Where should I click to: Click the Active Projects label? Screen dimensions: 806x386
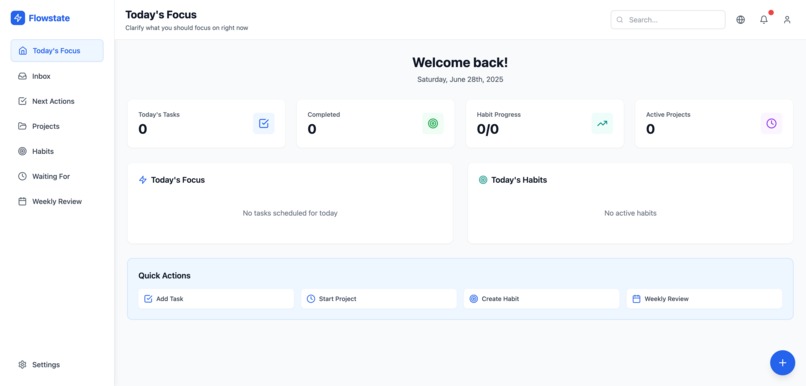(668, 115)
